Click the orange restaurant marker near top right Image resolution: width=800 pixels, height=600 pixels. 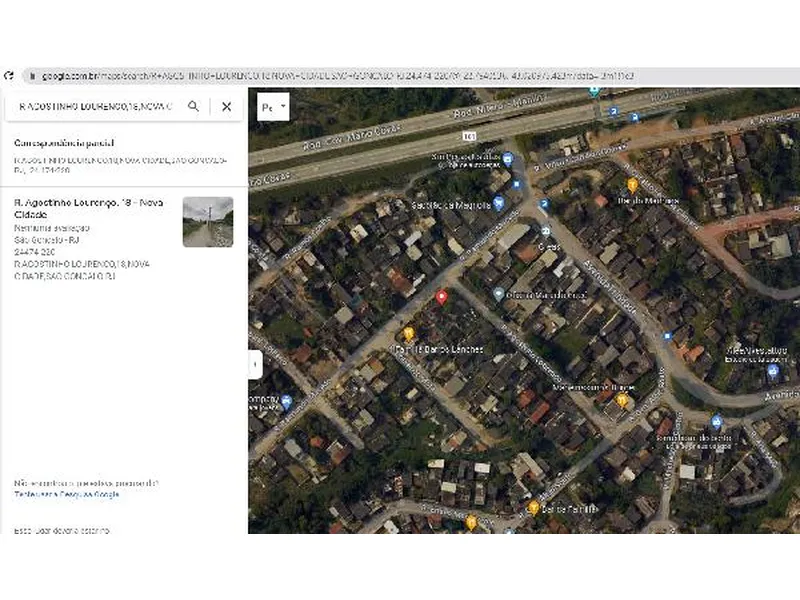(632, 185)
